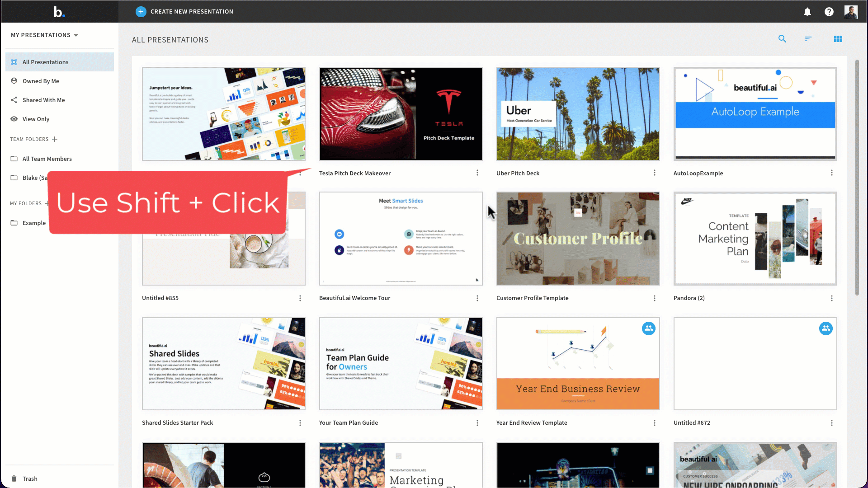Open options menu for Tesla Pitch Deck Makeover

coord(477,173)
